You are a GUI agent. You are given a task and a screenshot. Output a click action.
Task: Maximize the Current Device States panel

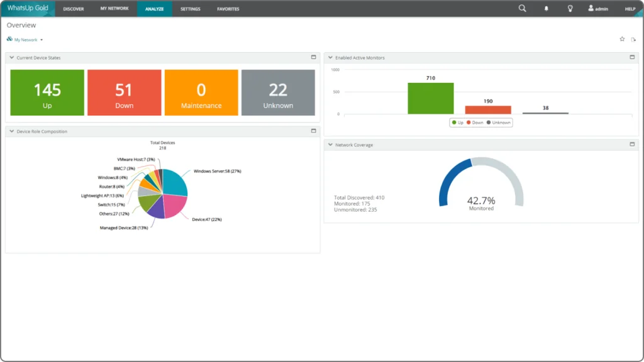[x=313, y=57]
